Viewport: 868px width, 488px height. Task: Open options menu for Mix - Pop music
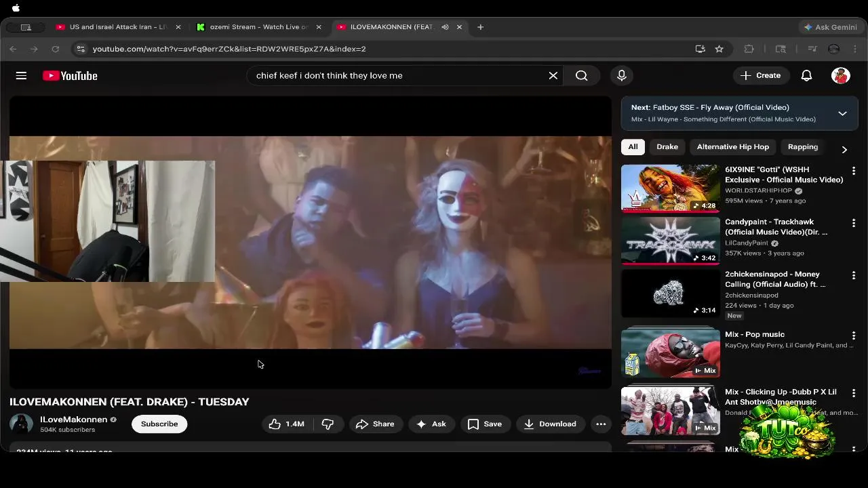pyautogui.click(x=854, y=335)
